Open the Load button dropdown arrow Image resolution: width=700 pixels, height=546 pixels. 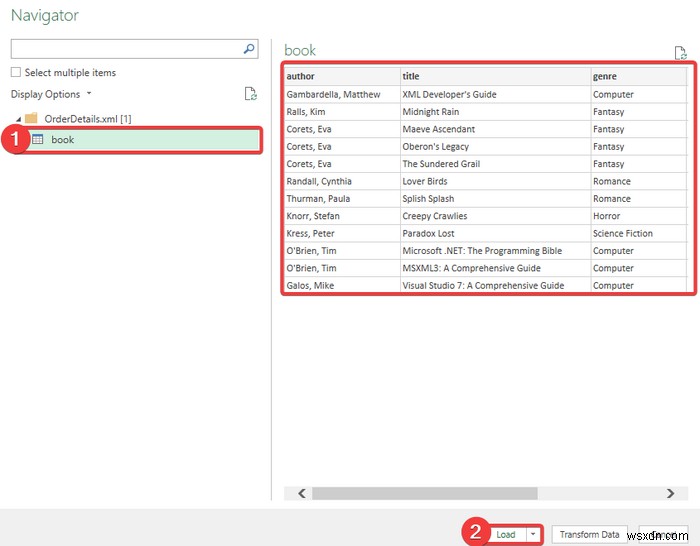point(533,534)
